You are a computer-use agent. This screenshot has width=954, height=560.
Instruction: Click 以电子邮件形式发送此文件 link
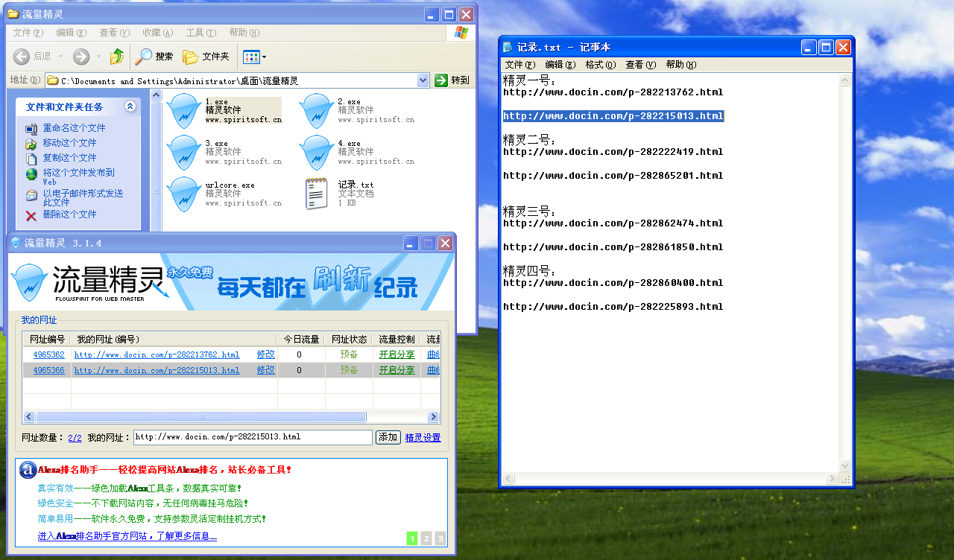pyautogui.click(x=83, y=197)
